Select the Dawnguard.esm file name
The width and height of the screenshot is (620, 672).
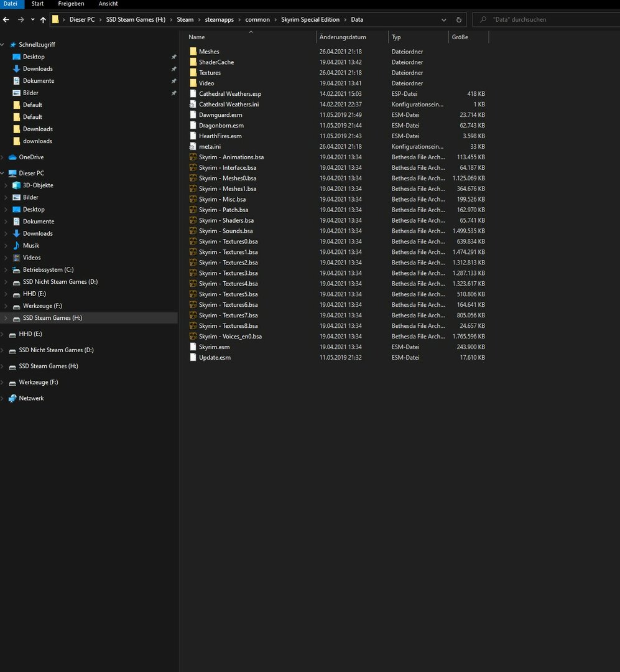click(220, 115)
